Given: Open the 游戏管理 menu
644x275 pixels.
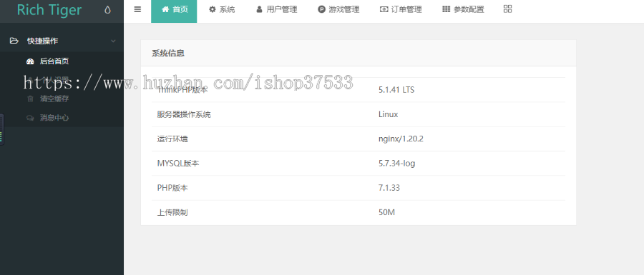Looking at the screenshot, I should coord(338,9).
